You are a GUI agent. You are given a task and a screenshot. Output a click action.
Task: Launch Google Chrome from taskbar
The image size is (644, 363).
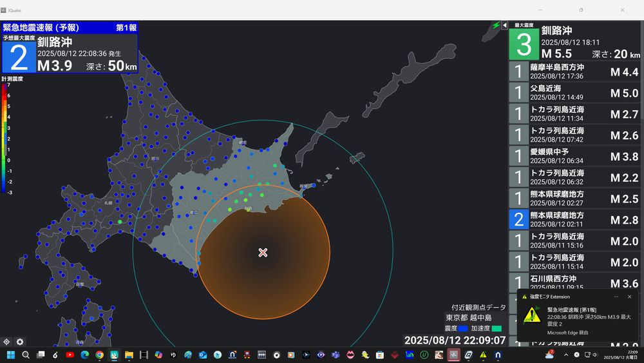click(x=99, y=355)
